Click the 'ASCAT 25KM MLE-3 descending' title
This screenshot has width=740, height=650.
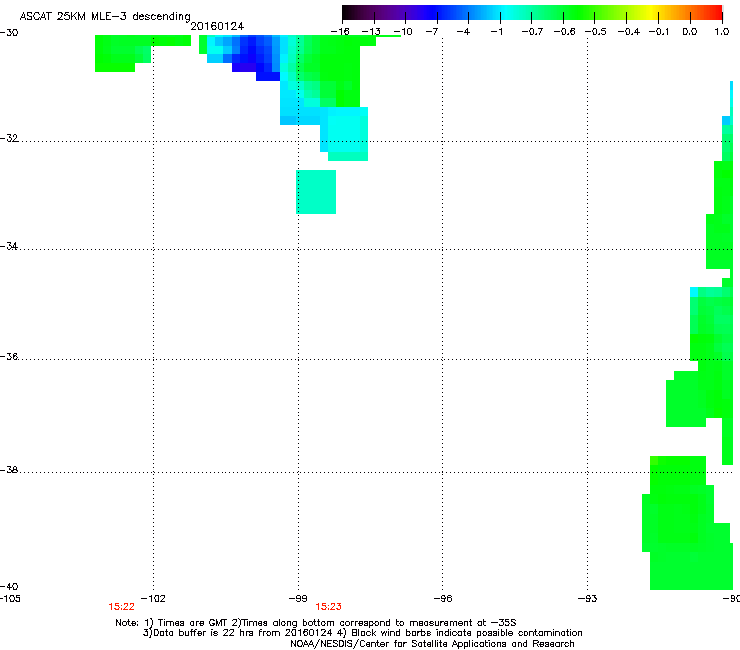[x=105, y=17]
